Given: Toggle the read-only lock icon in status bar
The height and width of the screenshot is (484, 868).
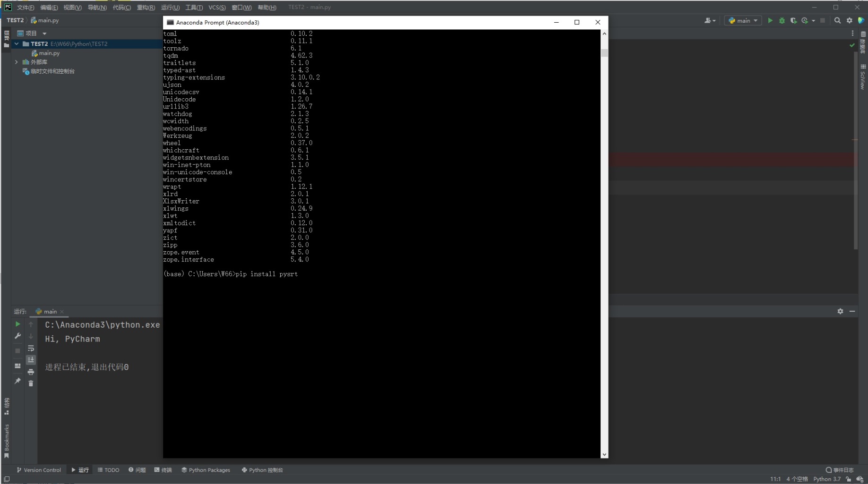Looking at the screenshot, I should [x=849, y=479].
